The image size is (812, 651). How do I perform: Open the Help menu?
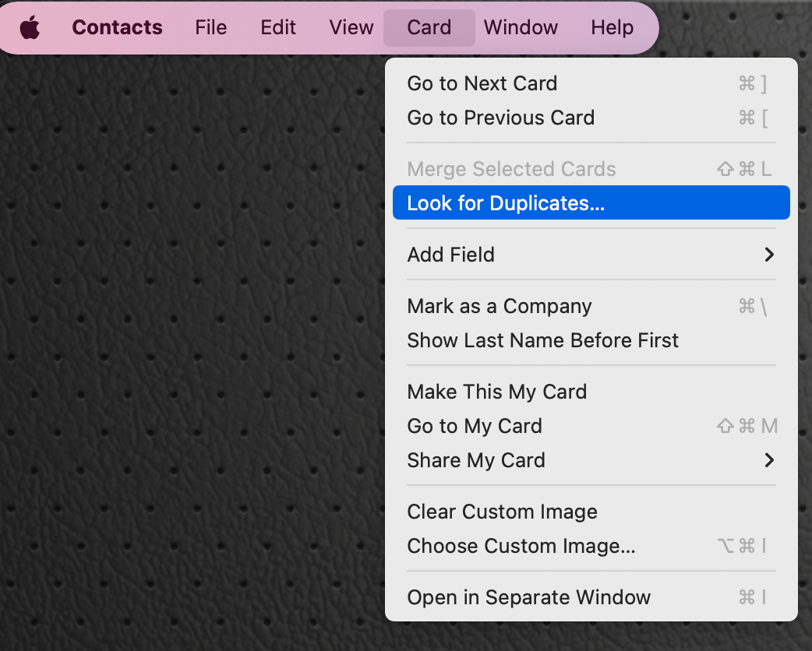612,28
